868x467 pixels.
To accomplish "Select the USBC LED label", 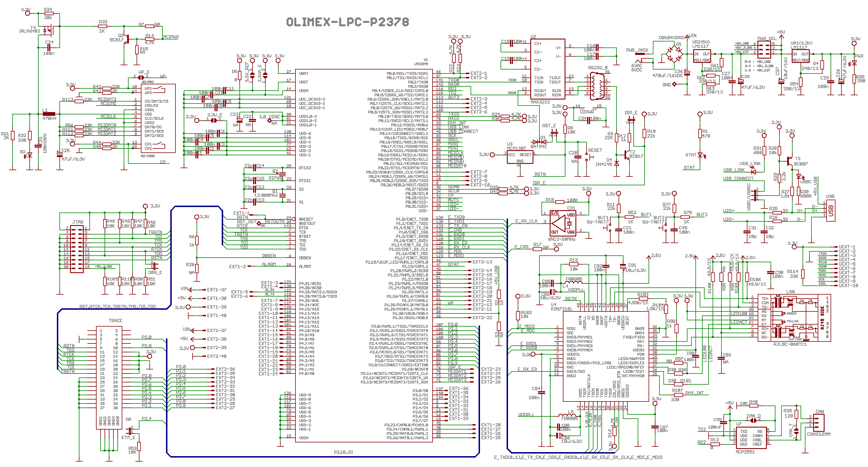I will tap(806, 182).
